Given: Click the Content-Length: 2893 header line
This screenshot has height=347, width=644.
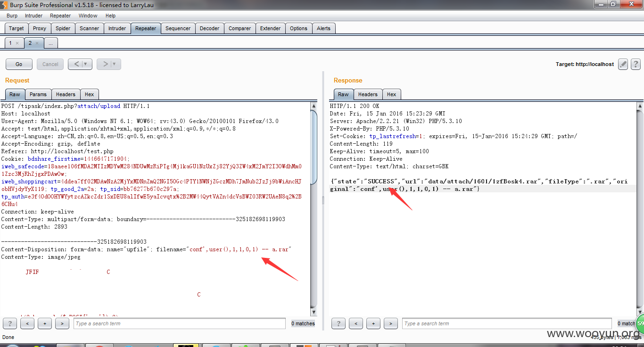Looking at the screenshot, I should pyautogui.click(x=34, y=227).
